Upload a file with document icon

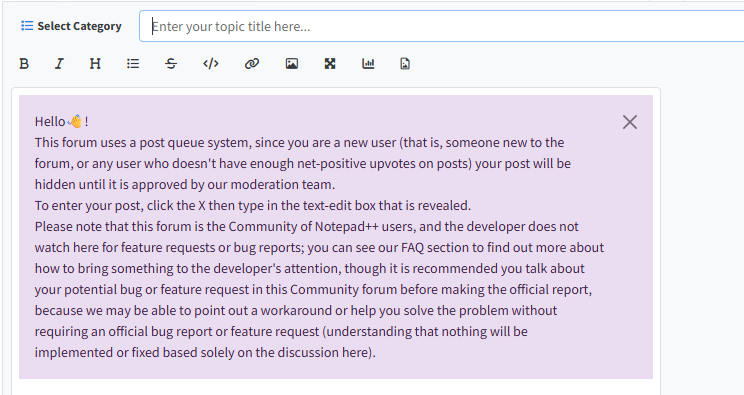(x=405, y=64)
